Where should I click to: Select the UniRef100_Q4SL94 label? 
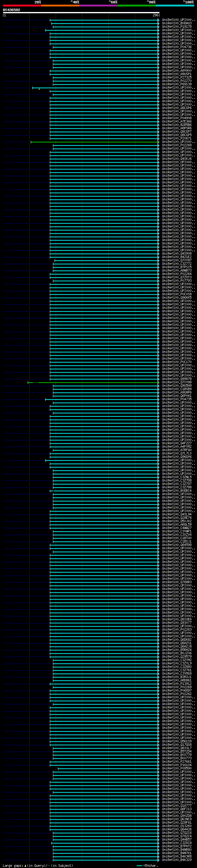click(x=177, y=514)
